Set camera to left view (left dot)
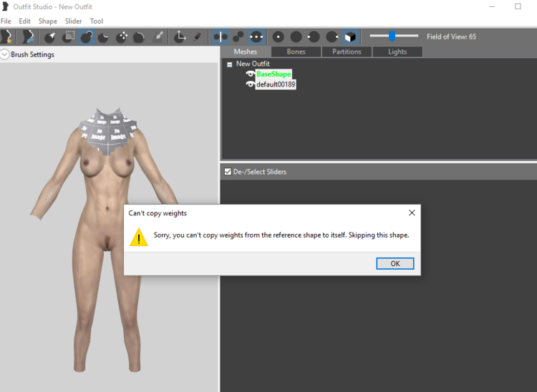Screen dimensions: 537x392 pos(314,36)
